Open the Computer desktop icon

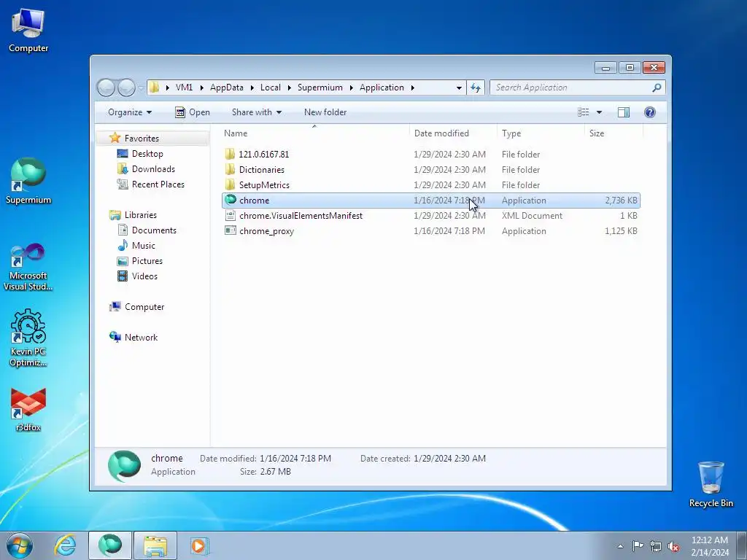(x=28, y=31)
